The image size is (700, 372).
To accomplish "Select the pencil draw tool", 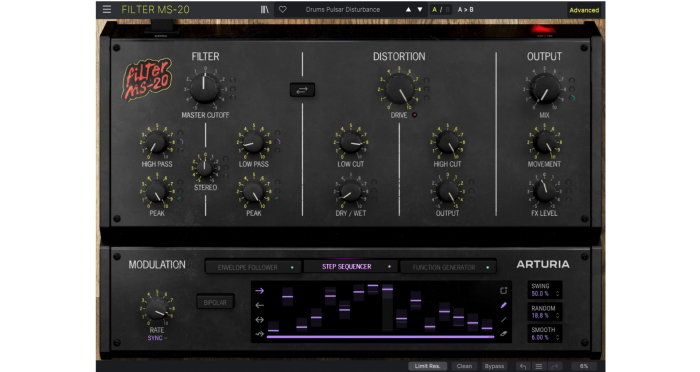I will 504,305.
